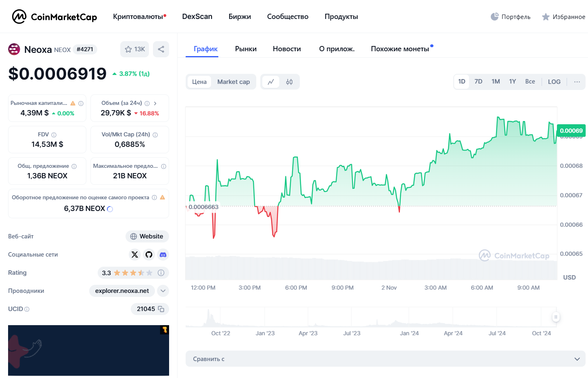
Task: Click market cap warning triangle icon
Action: tap(73, 103)
